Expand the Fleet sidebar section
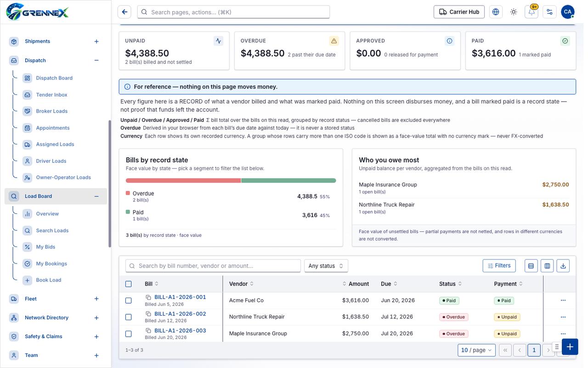 96,299
